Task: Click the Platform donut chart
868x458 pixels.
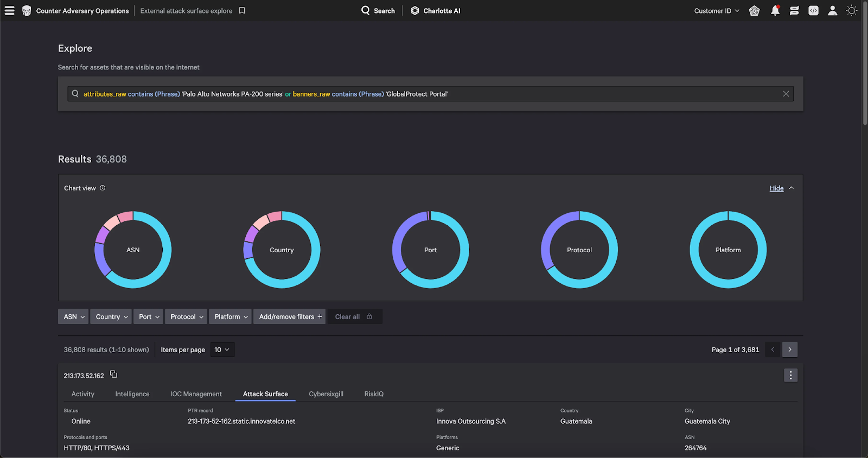Action: point(728,250)
